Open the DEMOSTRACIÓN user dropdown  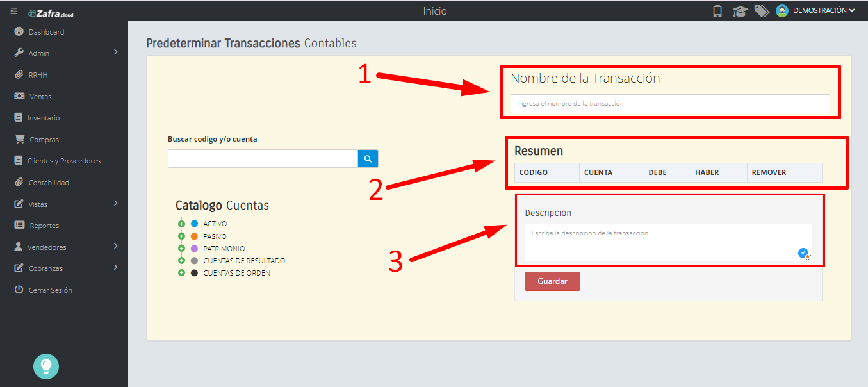click(x=824, y=11)
